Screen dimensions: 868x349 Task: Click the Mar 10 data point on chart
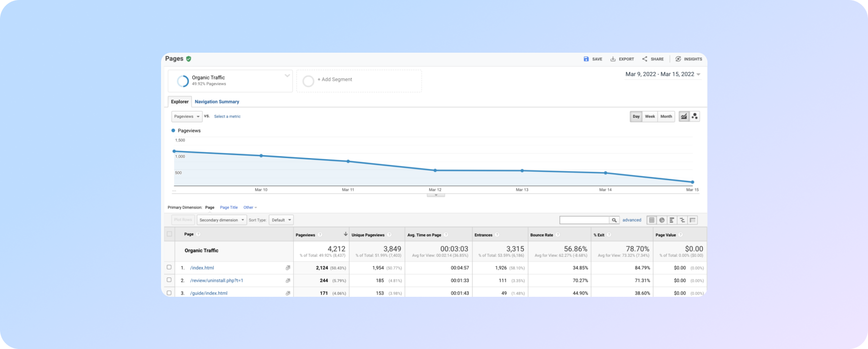[261, 156]
